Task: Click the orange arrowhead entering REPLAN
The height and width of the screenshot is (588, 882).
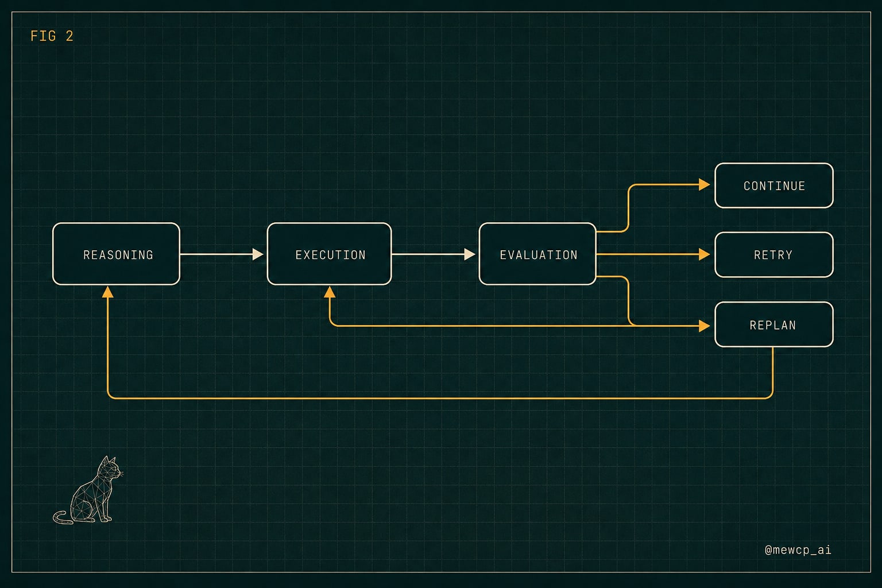Action: (x=705, y=326)
